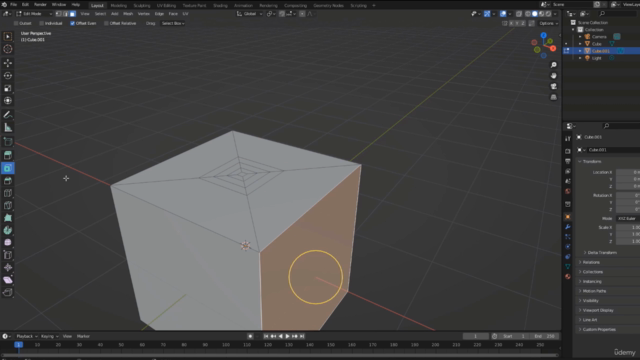Open Global transform orientation dropdown
Viewport: 640px width, 360px height.
pyautogui.click(x=249, y=14)
